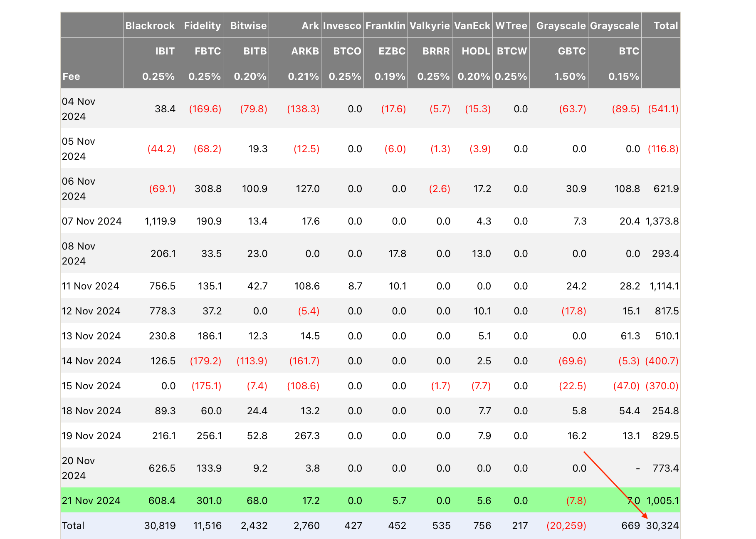Screen dimensions: 756x539
Task: Select IBIT value 626.5 on 20 Nov
Action: point(162,468)
